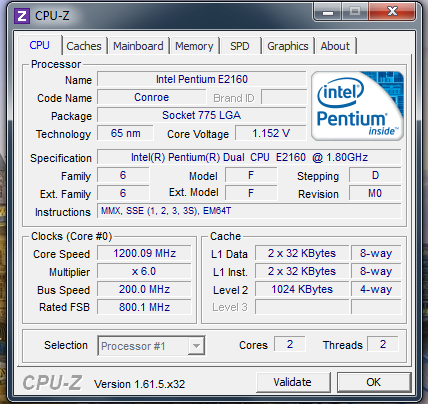428x404 pixels.
Task: Click the Model value F
Action: click(251, 175)
